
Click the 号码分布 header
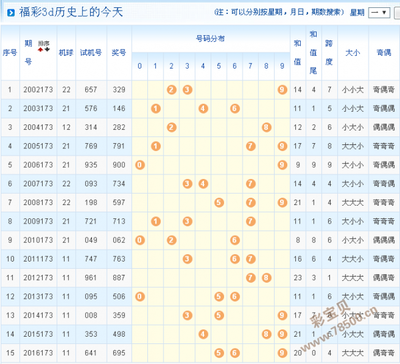click(210, 39)
